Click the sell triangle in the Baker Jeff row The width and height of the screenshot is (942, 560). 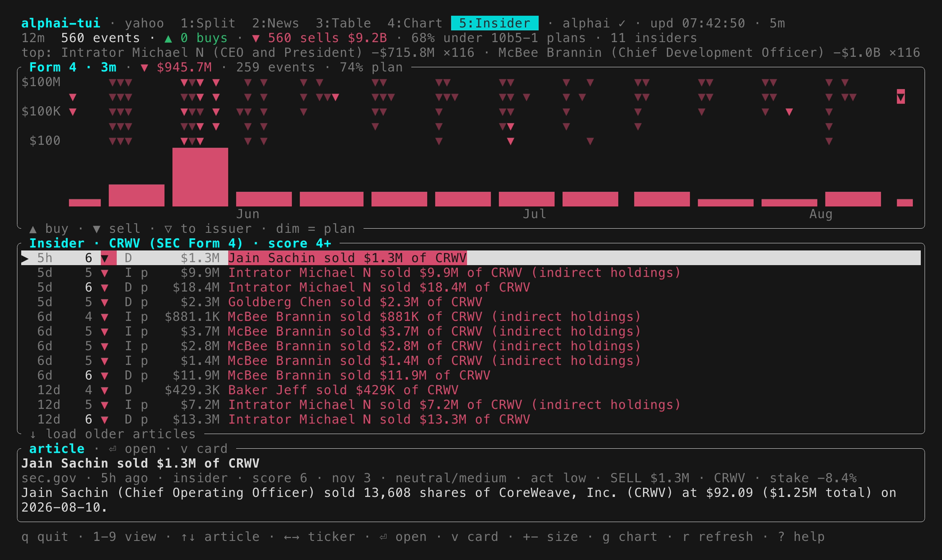point(105,390)
